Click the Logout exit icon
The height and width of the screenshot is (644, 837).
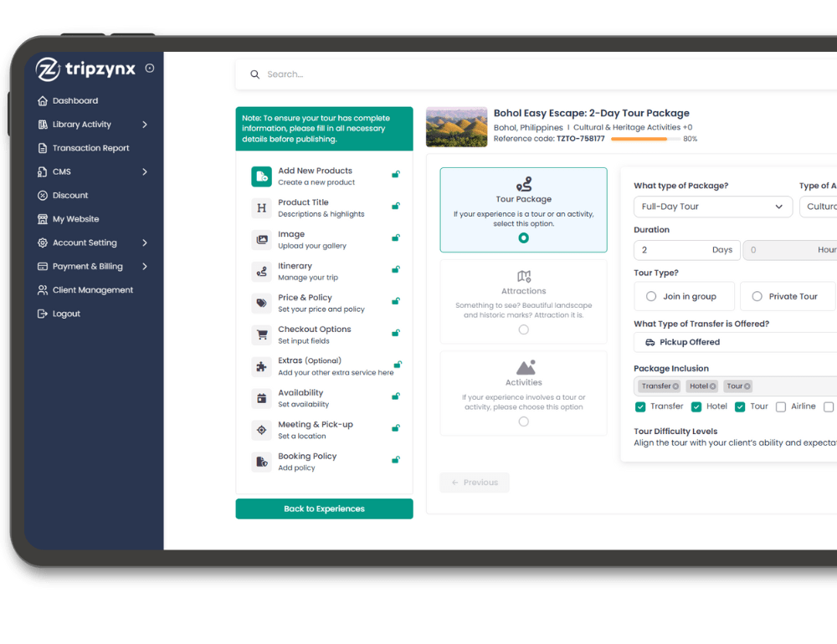pyautogui.click(x=43, y=314)
